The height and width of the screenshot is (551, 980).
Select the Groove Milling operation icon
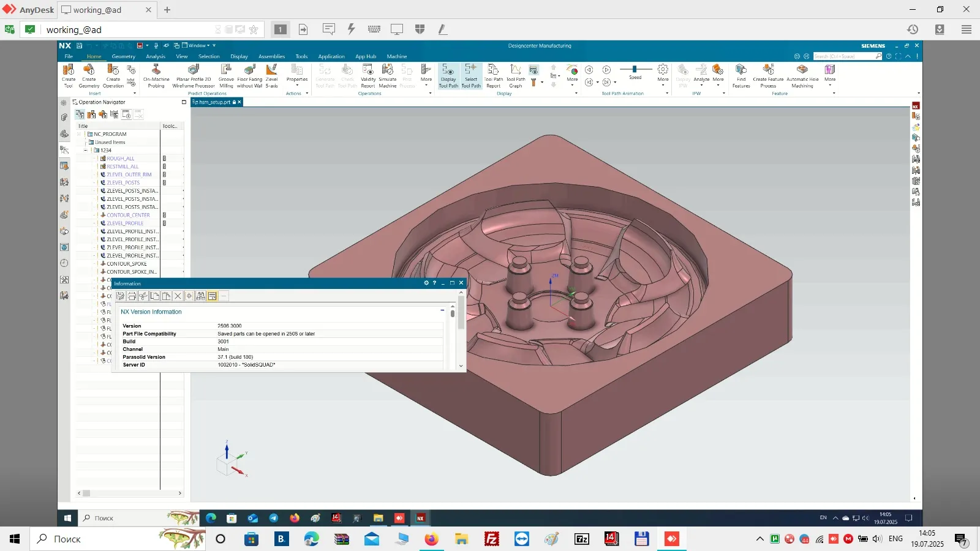(226, 76)
